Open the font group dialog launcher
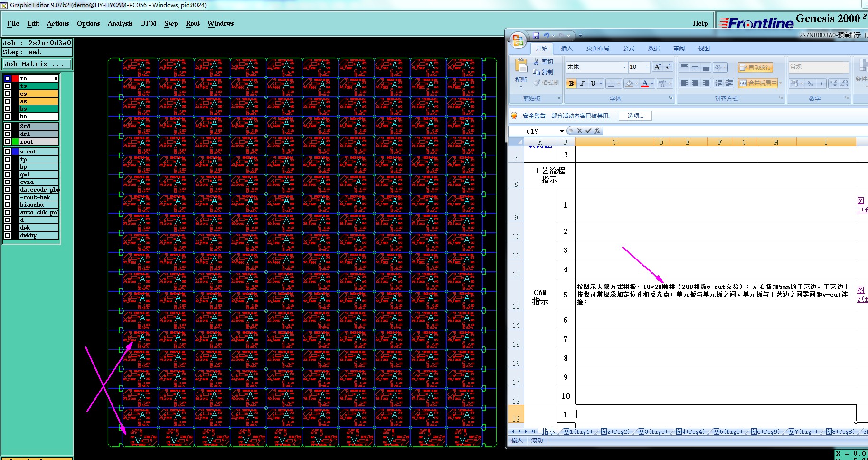The height and width of the screenshot is (460, 868). tap(670, 97)
